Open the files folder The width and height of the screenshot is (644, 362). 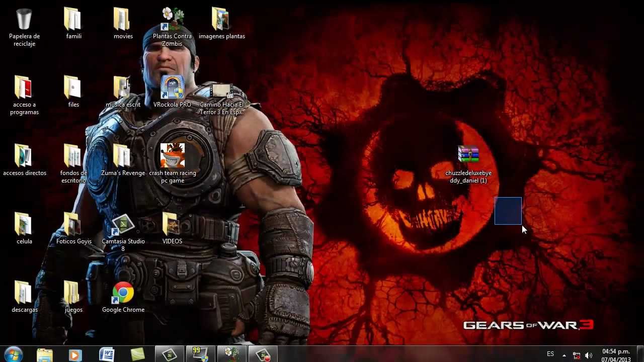73,92
